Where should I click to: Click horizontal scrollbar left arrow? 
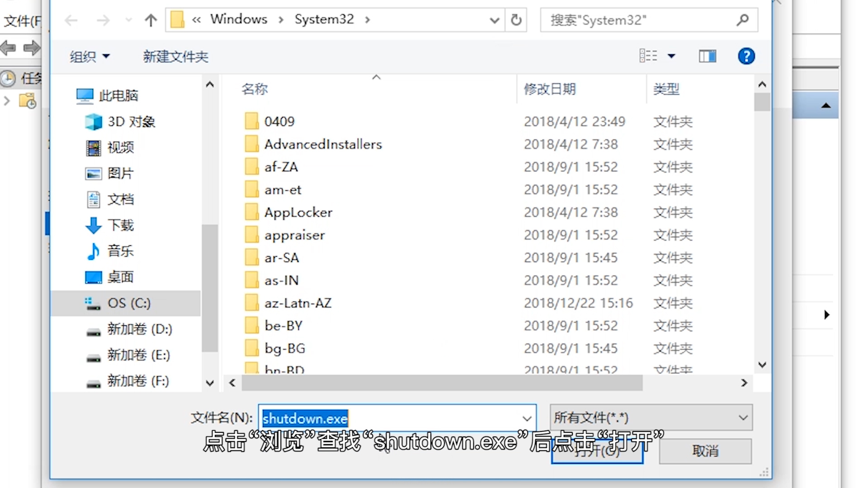[x=232, y=383]
